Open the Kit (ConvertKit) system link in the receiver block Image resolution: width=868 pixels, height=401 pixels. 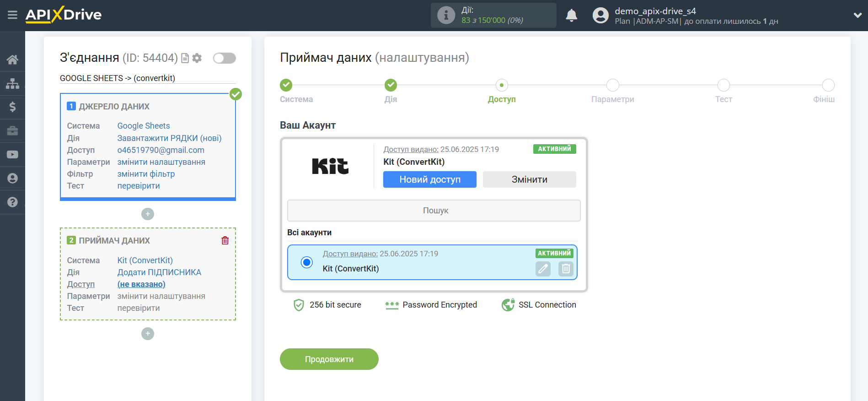coord(145,260)
